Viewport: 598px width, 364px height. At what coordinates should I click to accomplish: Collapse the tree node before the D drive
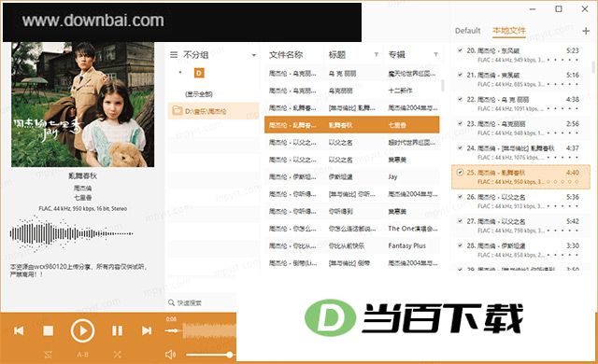tap(180, 73)
